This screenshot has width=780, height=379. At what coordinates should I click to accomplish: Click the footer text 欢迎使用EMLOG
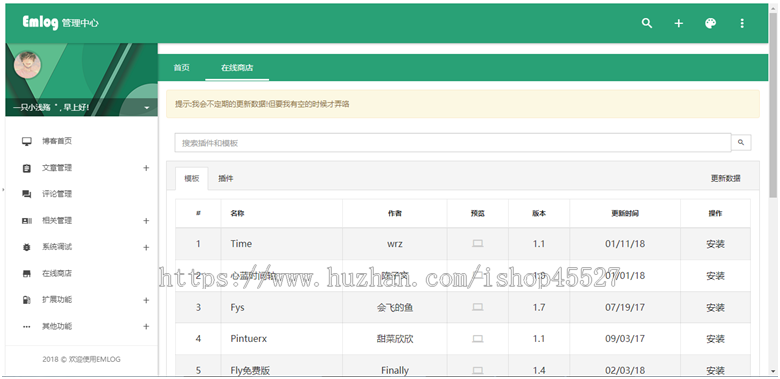coord(95,359)
